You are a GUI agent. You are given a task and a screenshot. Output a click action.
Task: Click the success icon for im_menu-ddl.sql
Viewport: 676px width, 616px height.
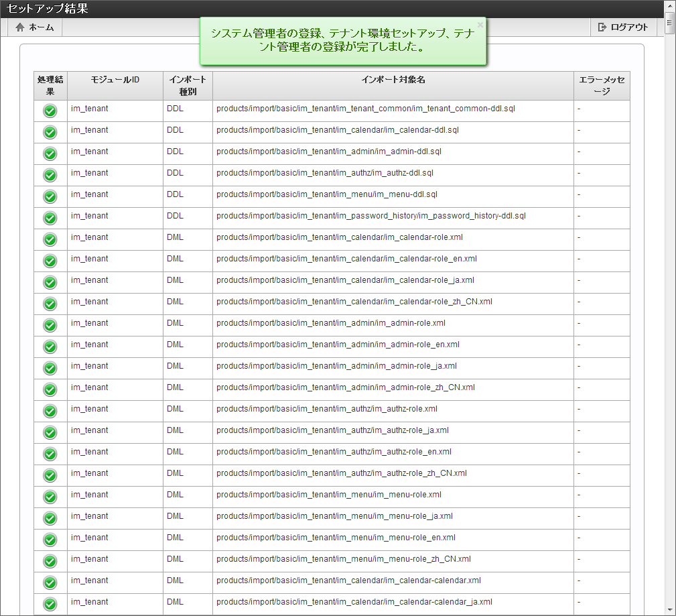point(50,196)
